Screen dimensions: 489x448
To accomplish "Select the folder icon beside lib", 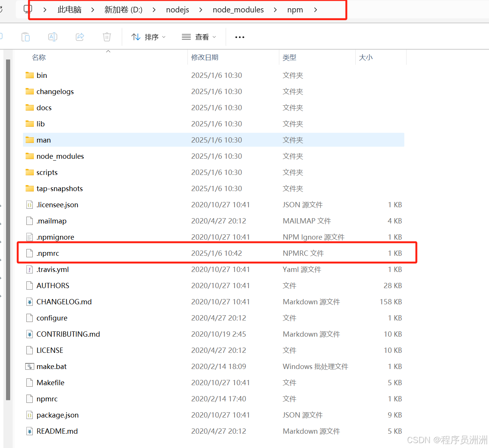I will point(30,124).
